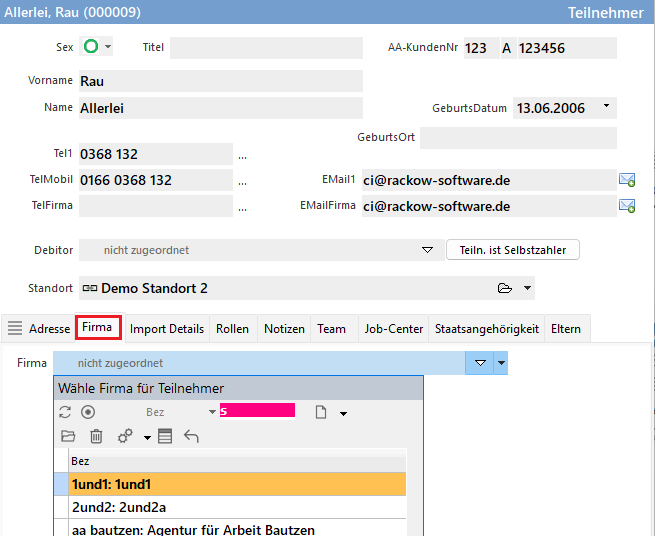Screen dimensions: 655x536
Task: Switch to the Import Details tab
Action: tap(166, 328)
